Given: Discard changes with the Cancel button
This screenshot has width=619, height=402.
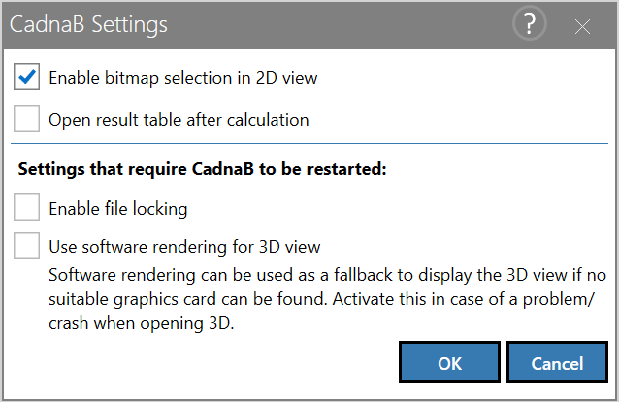Looking at the screenshot, I should point(557,363).
